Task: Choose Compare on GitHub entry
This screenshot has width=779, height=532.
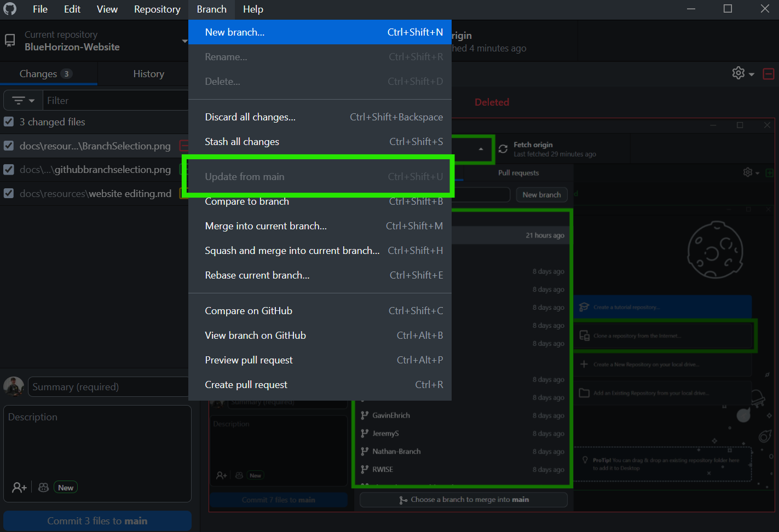Action: pos(320,311)
